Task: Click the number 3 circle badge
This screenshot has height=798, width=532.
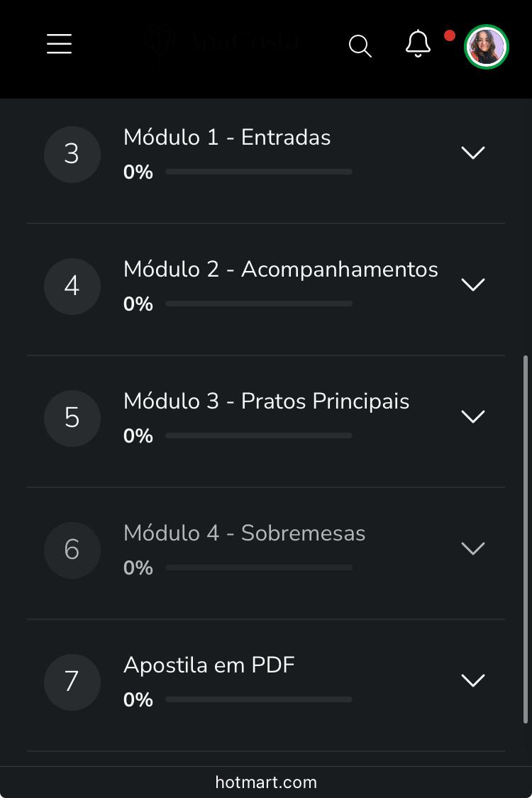Action: pos(72,154)
